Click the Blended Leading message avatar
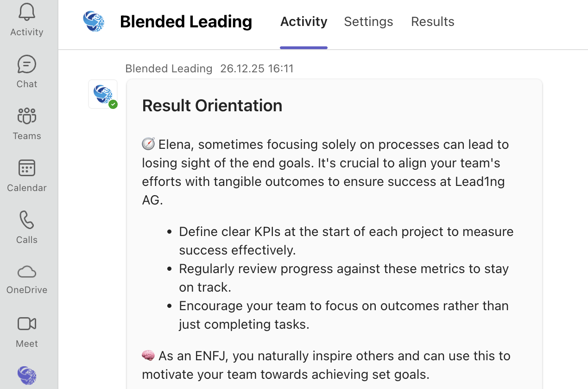Image resolution: width=588 pixels, height=389 pixels. coord(103,94)
